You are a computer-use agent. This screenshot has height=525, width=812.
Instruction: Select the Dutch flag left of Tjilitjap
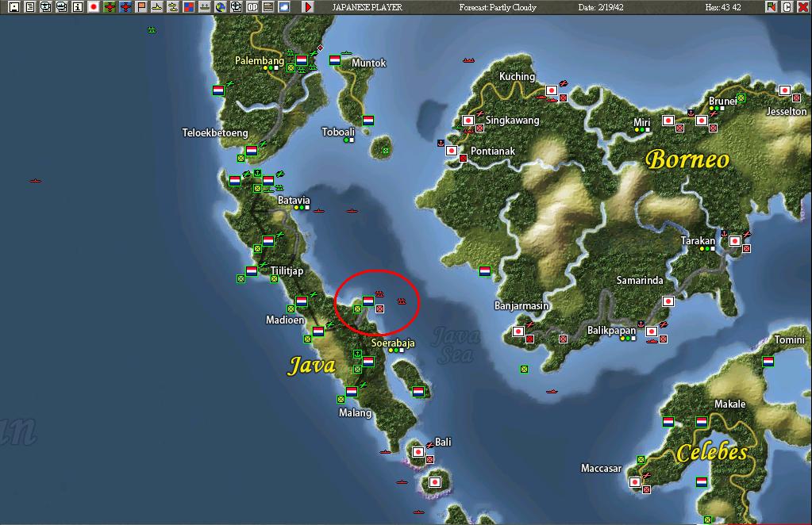click(252, 271)
